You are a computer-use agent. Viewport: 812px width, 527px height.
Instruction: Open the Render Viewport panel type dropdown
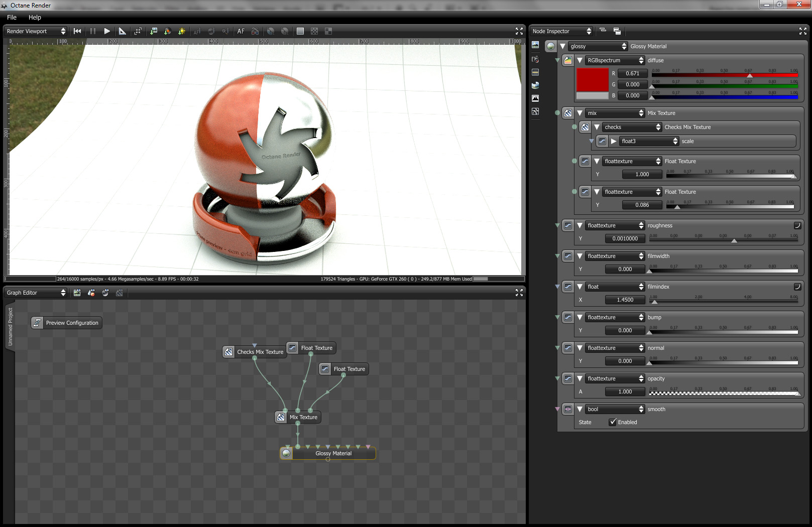pyautogui.click(x=36, y=31)
